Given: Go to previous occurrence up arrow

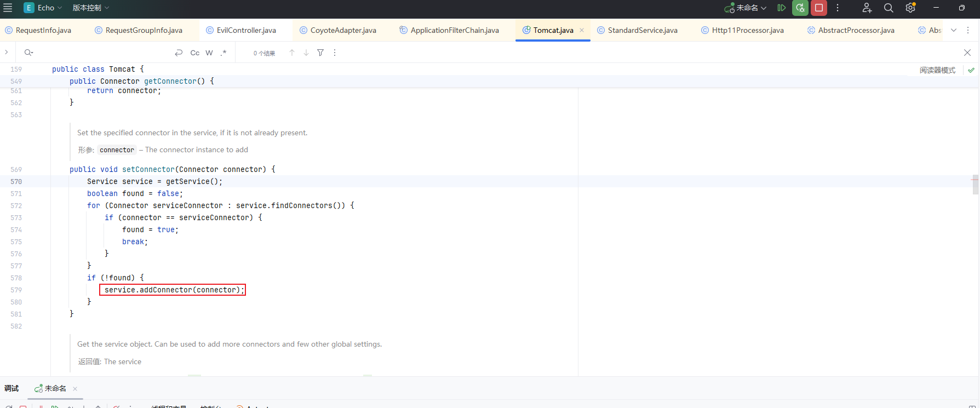Looking at the screenshot, I should click(292, 53).
